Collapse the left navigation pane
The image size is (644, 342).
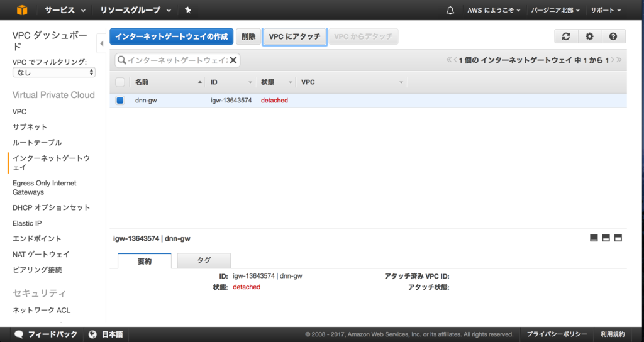coord(101,43)
